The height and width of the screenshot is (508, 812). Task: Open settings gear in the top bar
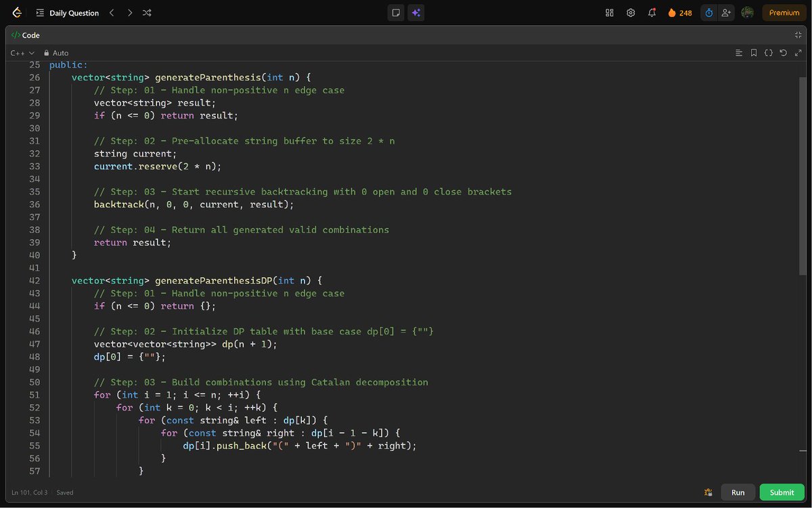(631, 13)
